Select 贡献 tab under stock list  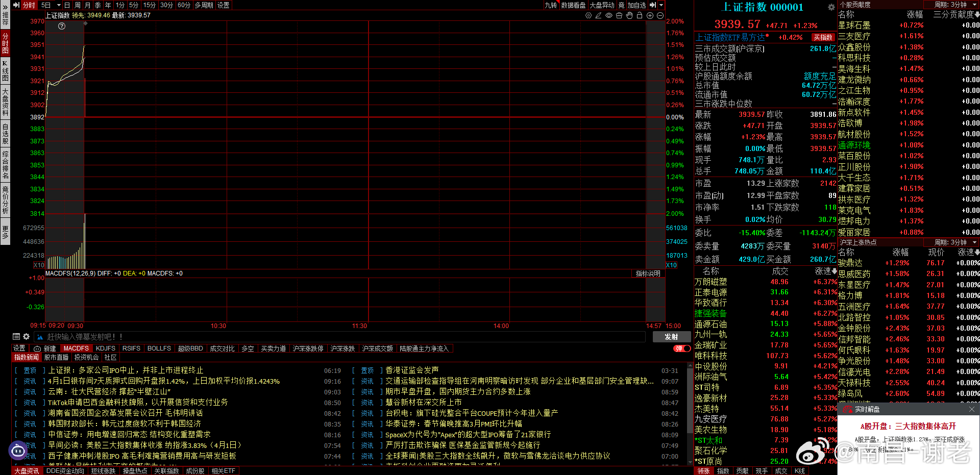[742, 471]
